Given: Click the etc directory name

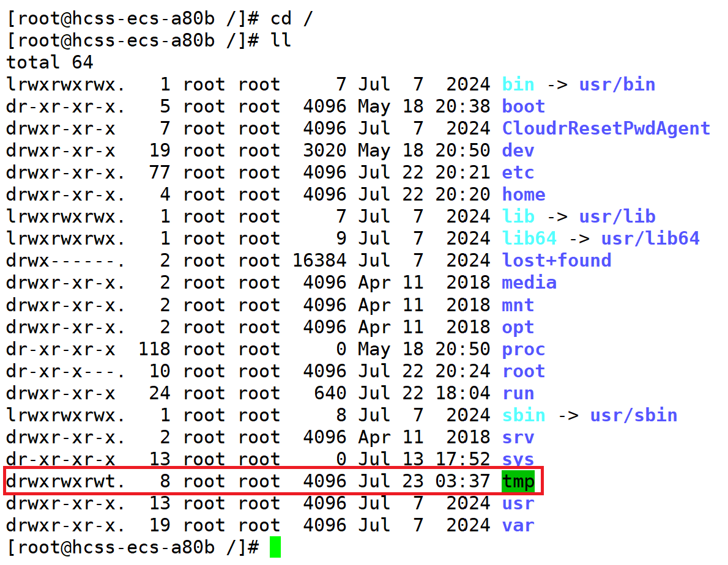Looking at the screenshot, I should point(518,172).
